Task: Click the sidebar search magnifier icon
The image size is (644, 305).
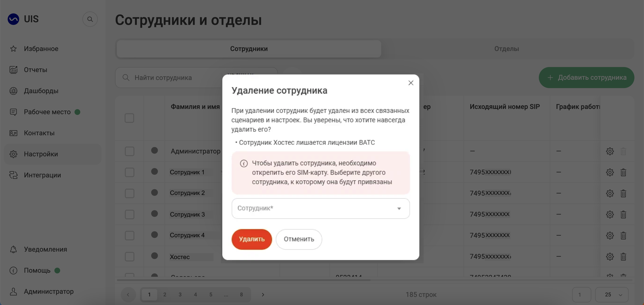Action: coord(90,19)
